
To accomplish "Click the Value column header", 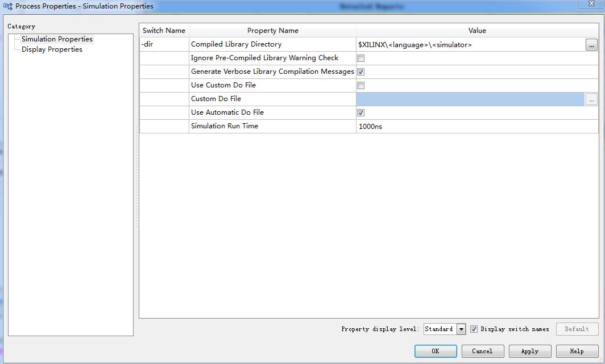I will coord(477,31).
